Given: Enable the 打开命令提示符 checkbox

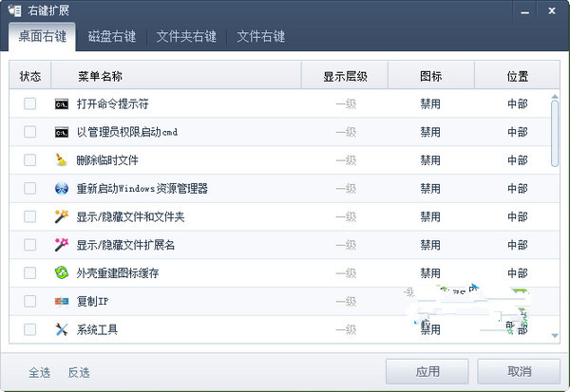Looking at the screenshot, I should pos(29,103).
